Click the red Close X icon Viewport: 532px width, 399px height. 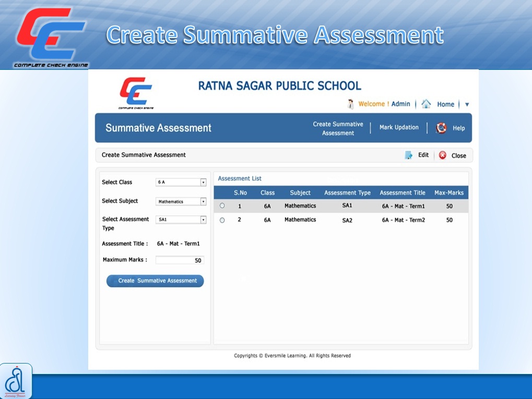[442, 155]
